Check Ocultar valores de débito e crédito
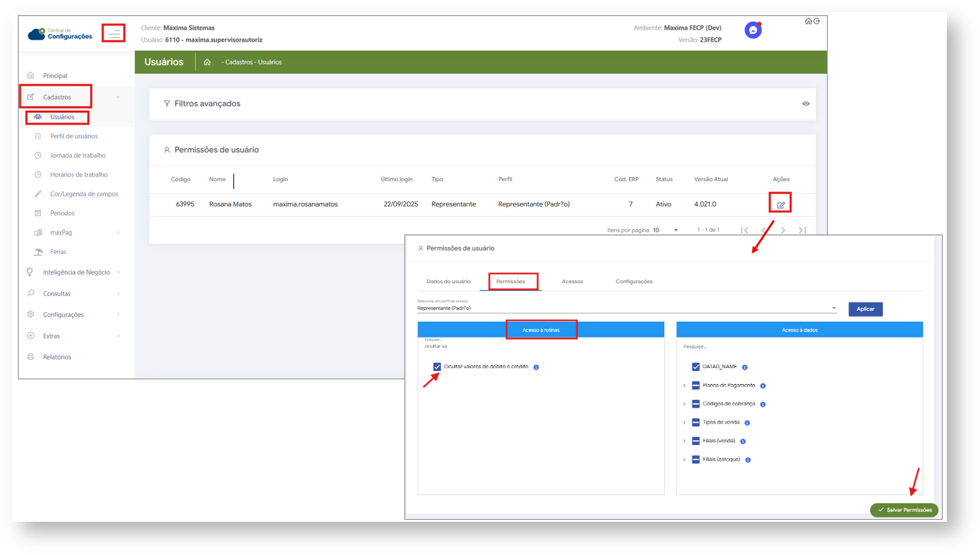Image resolution: width=980 pixels, height=555 pixels. (x=437, y=367)
